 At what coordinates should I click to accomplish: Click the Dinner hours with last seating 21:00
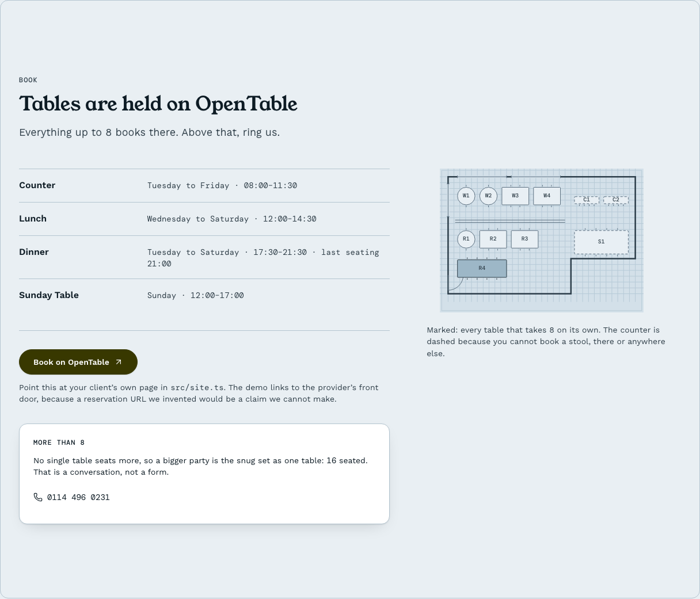263,258
